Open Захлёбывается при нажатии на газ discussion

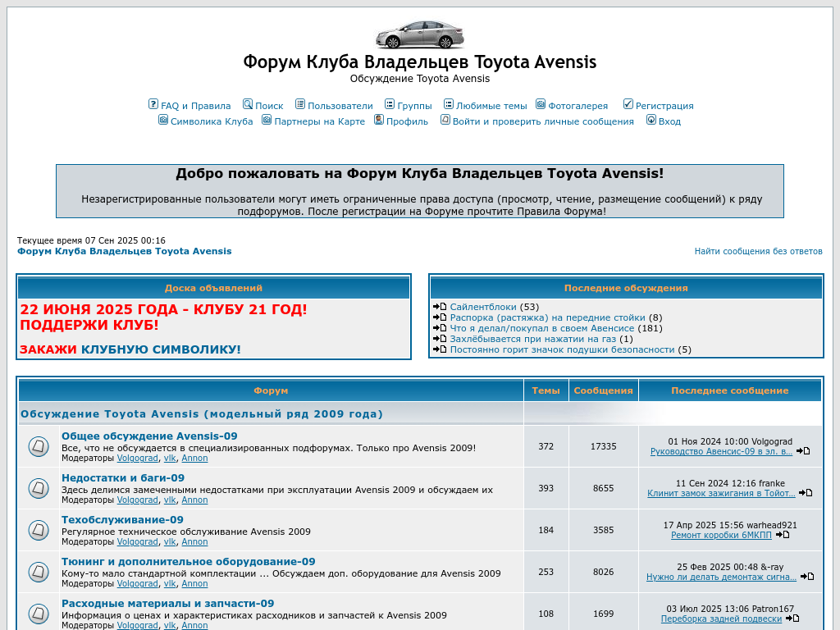(532, 339)
